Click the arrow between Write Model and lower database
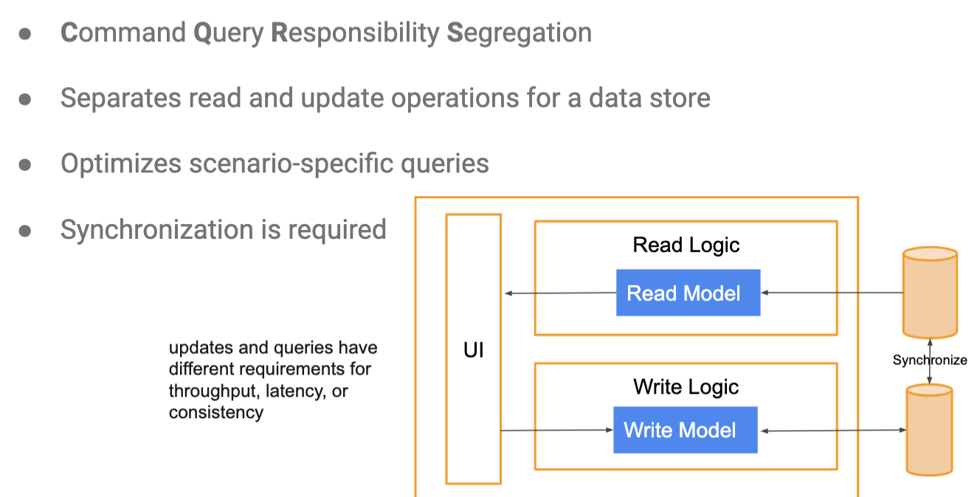Viewport: 980px width, 497px height. coord(832,430)
